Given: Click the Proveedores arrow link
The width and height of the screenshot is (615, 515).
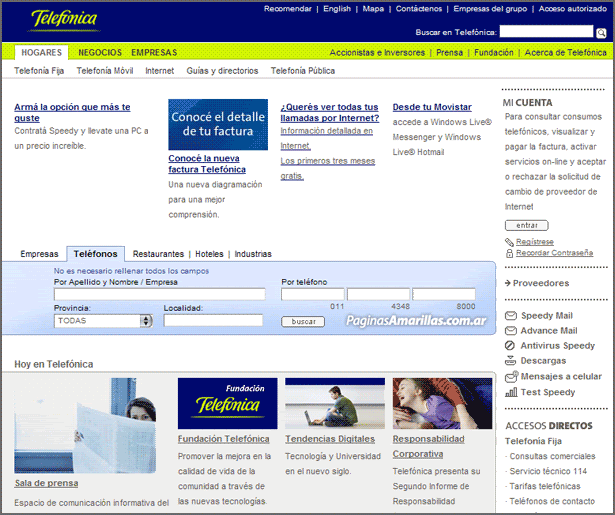Looking at the screenshot, I should [540, 283].
